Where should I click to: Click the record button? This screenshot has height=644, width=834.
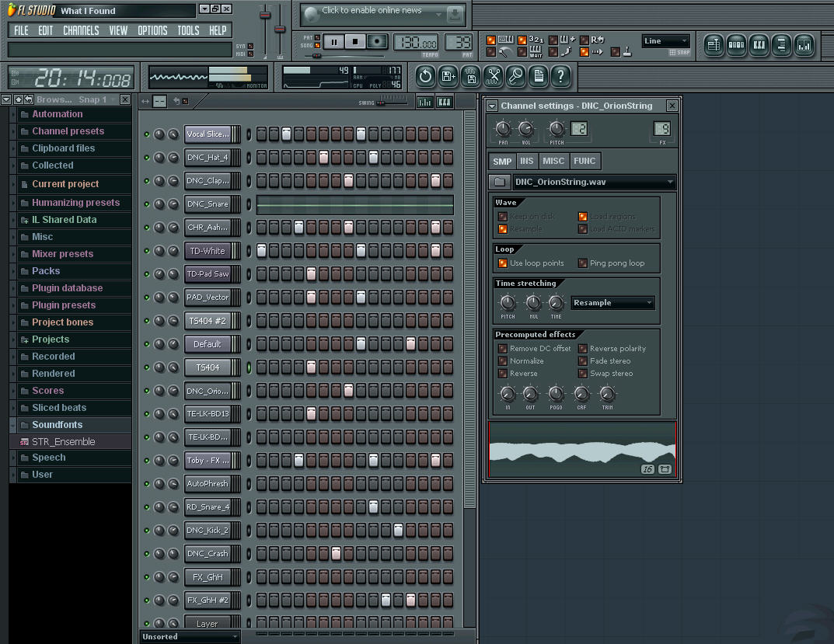tap(377, 42)
